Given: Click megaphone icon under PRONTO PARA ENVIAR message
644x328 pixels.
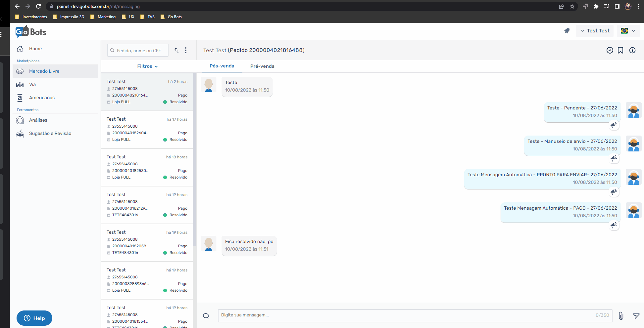Looking at the screenshot, I should 614,192.
